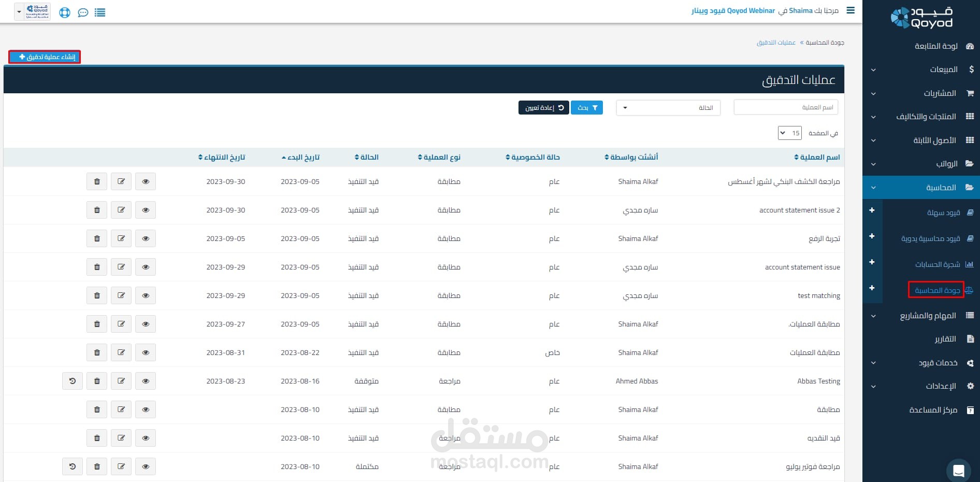The width and height of the screenshot is (980, 482).
Task: Delete the 'تجربة الرفع' audit row
Action: click(97, 238)
